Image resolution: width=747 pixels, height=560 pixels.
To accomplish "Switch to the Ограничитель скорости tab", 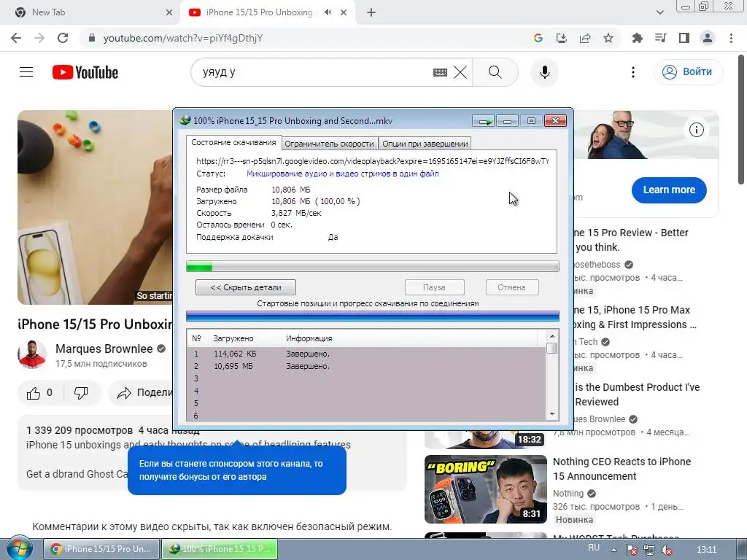I will pos(329,144).
